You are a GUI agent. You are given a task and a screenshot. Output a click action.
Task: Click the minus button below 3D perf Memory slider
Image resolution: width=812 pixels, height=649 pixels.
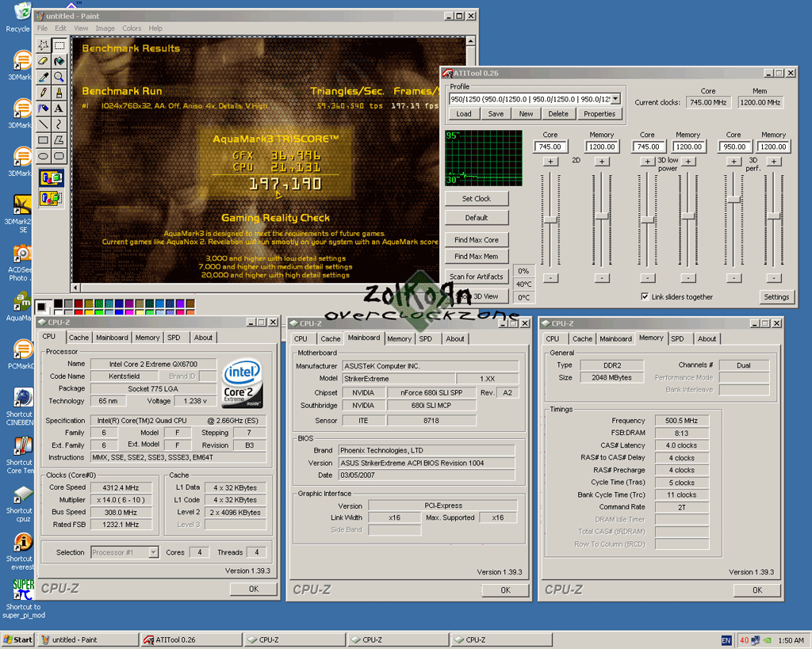point(774,278)
